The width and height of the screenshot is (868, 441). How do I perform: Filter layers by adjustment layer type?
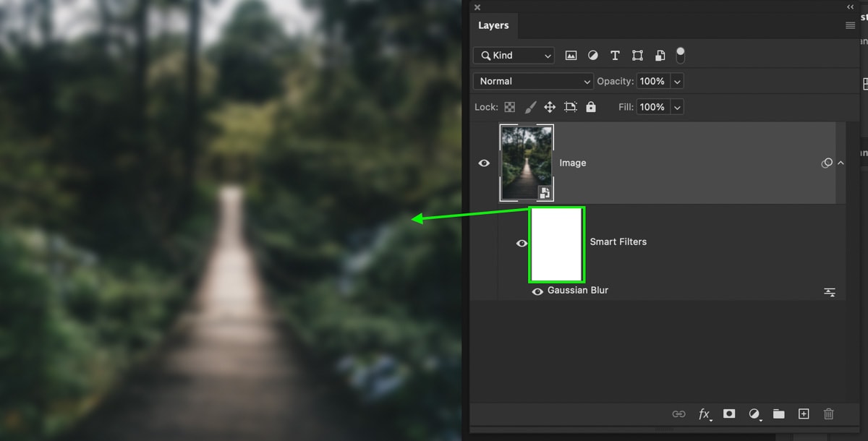[593, 56]
